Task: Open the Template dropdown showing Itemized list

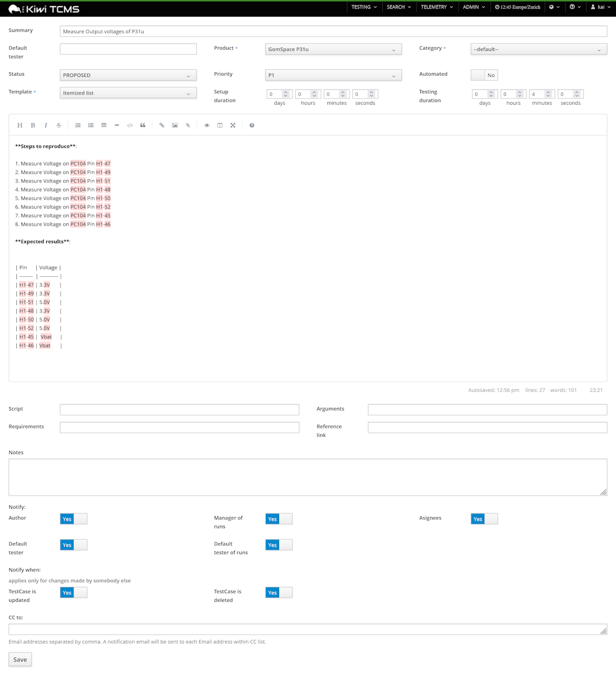Action: (128, 93)
